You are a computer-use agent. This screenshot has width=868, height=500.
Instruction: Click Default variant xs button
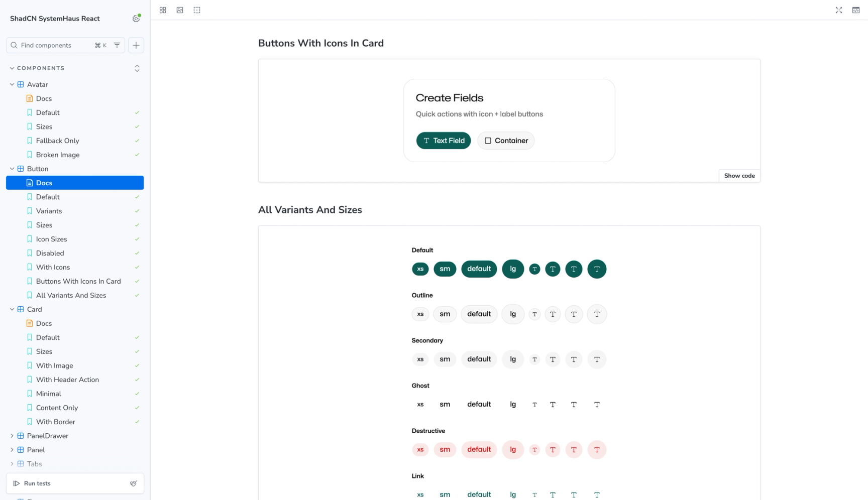tap(420, 269)
